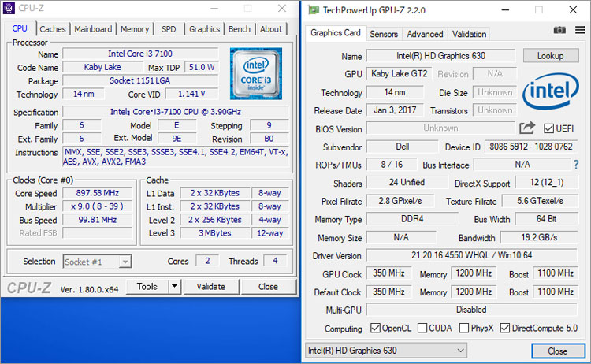
Task: Click the Cores value 2
Action: 207,260
